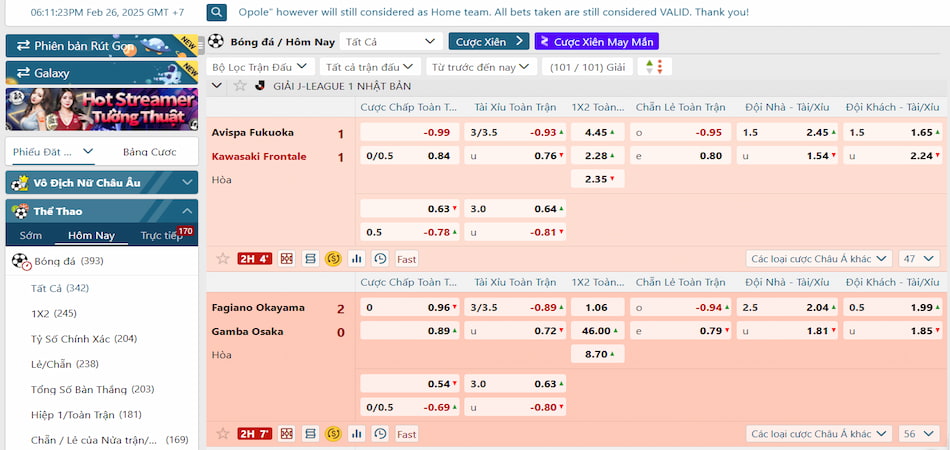The height and width of the screenshot is (450, 950).
Task: Toggle favorite star for J-League 1 Nhật Bản
Action: click(x=240, y=86)
